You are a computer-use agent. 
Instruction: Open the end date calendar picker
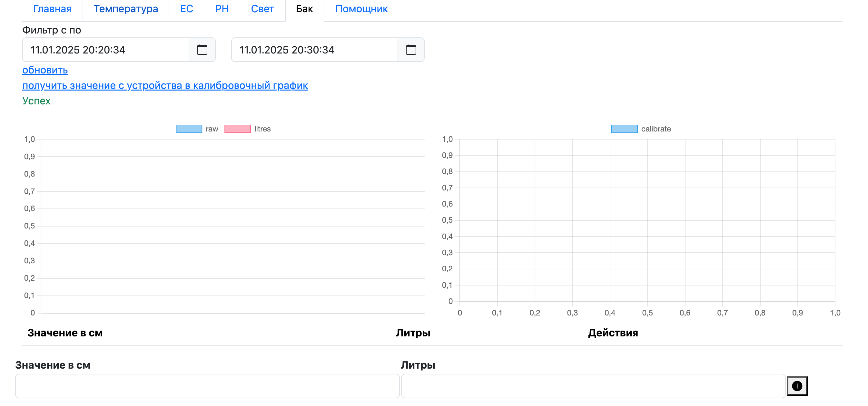(x=411, y=50)
